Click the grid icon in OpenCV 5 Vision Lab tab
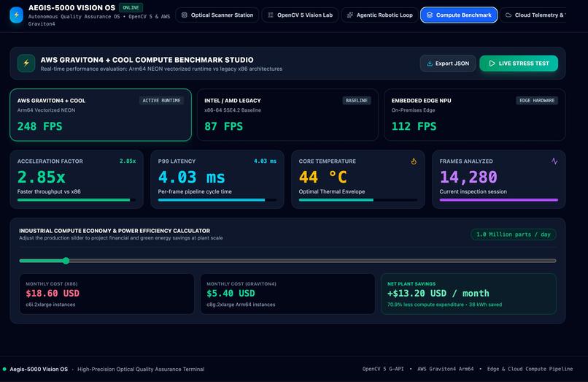 (271, 15)
